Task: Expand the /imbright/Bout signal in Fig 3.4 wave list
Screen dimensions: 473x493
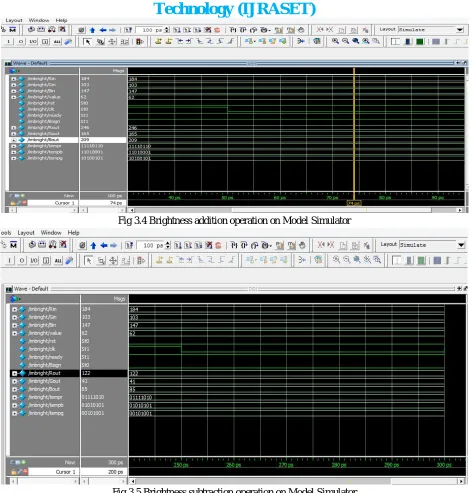Action: [x=14, y=140]
